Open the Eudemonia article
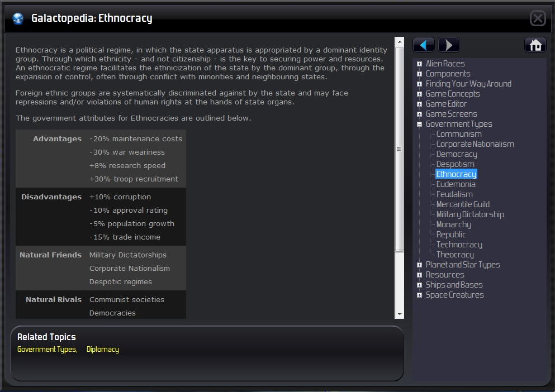This screenshot has height=392, width=555. click(456, 184)
